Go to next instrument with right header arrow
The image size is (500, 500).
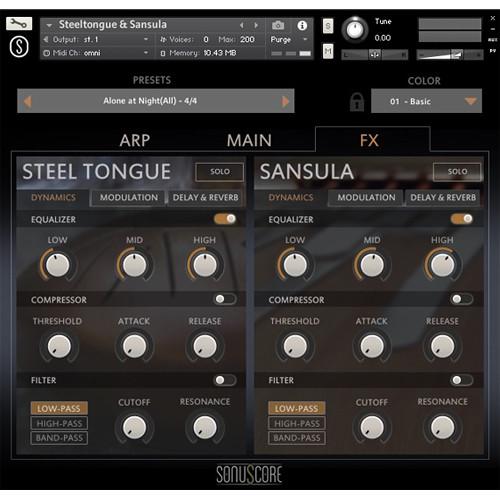tap(256, 25)
